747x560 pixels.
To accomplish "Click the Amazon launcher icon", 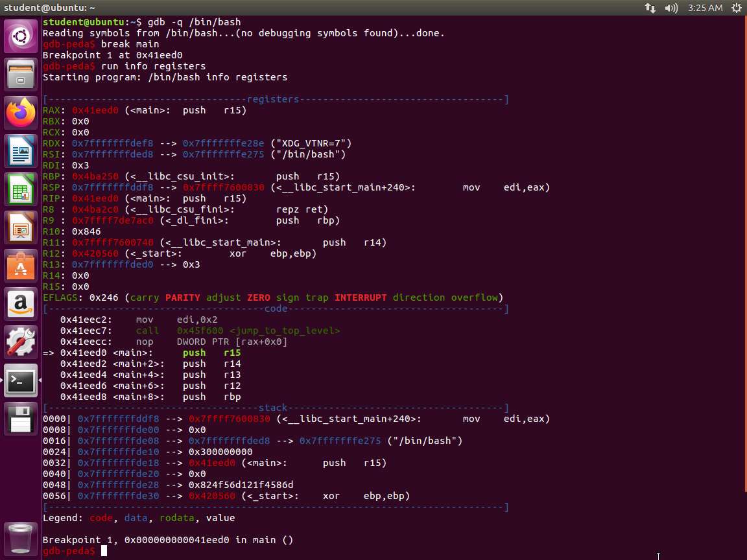I will [x=21, y=305].
